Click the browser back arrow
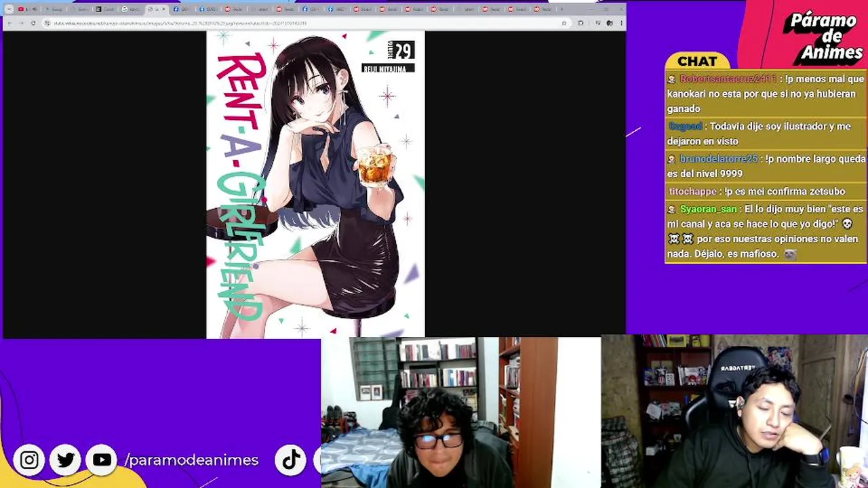Screen dimensions: 868x488 pyautogui.click(x=9, y=23)
